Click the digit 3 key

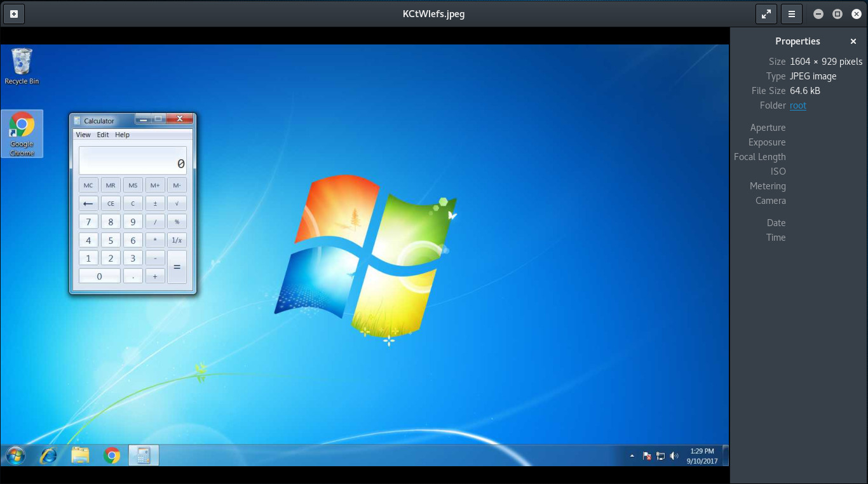point(133,258)
